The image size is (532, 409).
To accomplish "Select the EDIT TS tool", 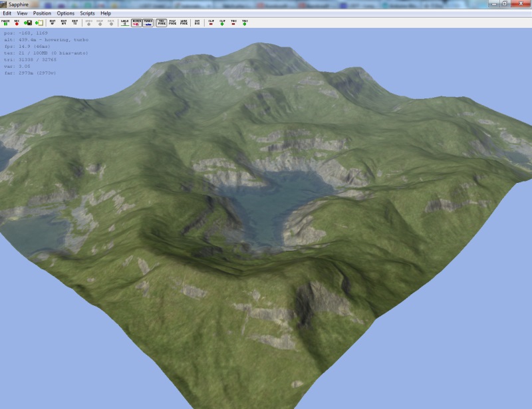I will click(75, 22).
